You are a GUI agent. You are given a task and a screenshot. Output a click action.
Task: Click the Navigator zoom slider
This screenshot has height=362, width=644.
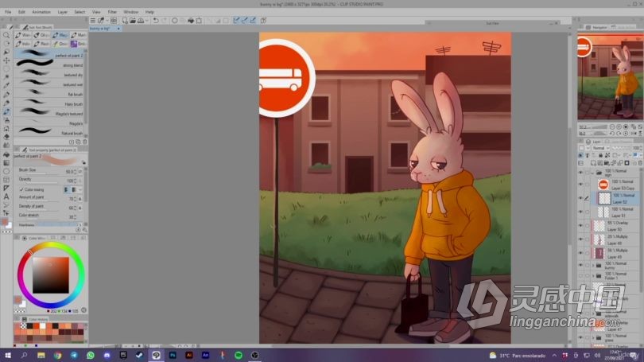[x=598, y=127]
